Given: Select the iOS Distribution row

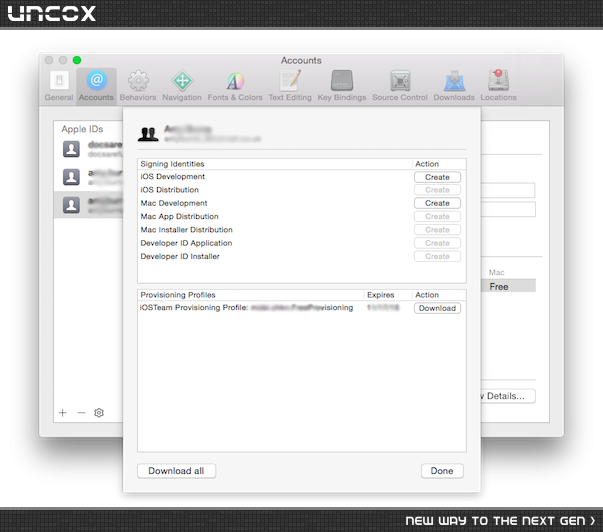Looking at the screenshot, I should click(302, 190).
